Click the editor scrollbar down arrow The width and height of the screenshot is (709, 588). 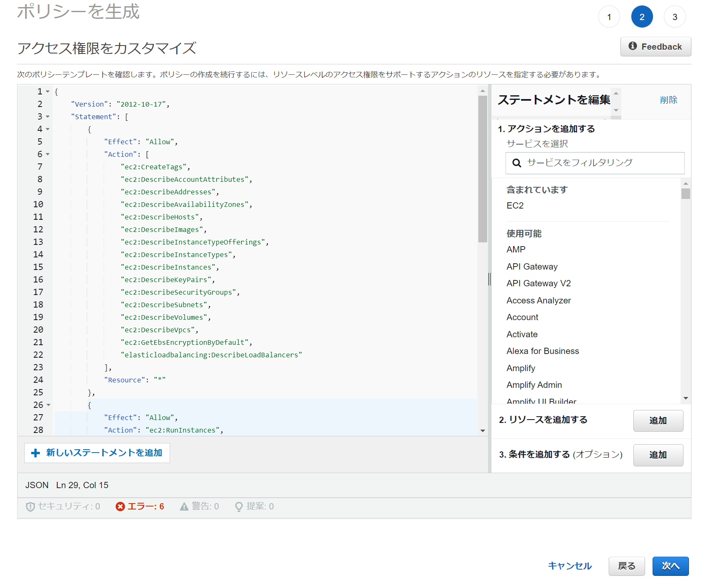point(483,431)
